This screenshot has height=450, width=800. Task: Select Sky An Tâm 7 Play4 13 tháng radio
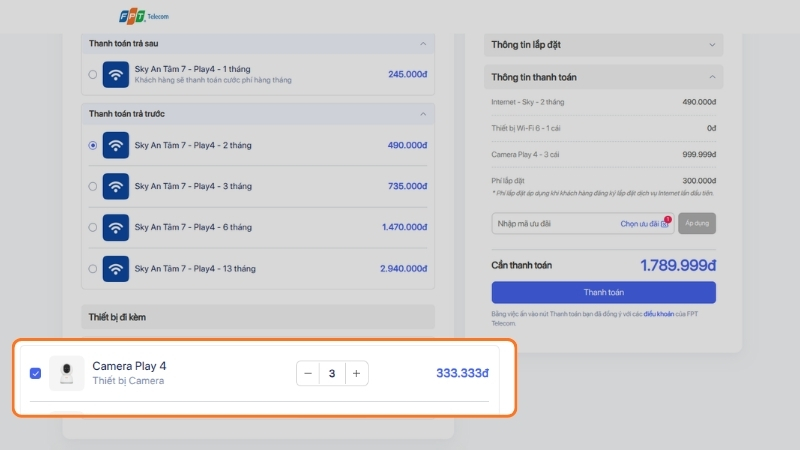pyautogui.click(x=92, y=269)
